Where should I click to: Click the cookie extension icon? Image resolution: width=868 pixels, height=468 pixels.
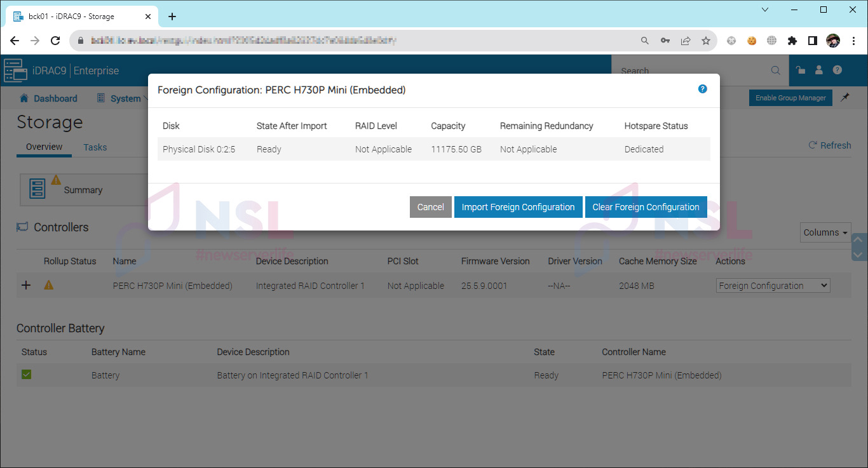coord(752,41)
